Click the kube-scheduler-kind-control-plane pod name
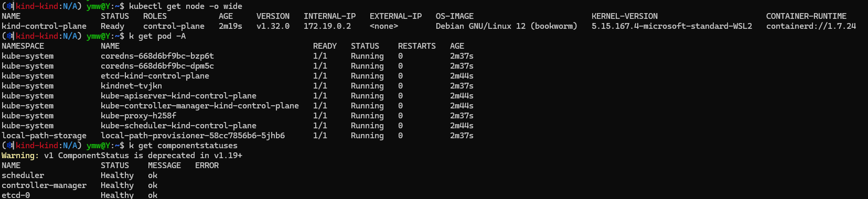Viewport: 868px width, 199px height. click(178, 126)
